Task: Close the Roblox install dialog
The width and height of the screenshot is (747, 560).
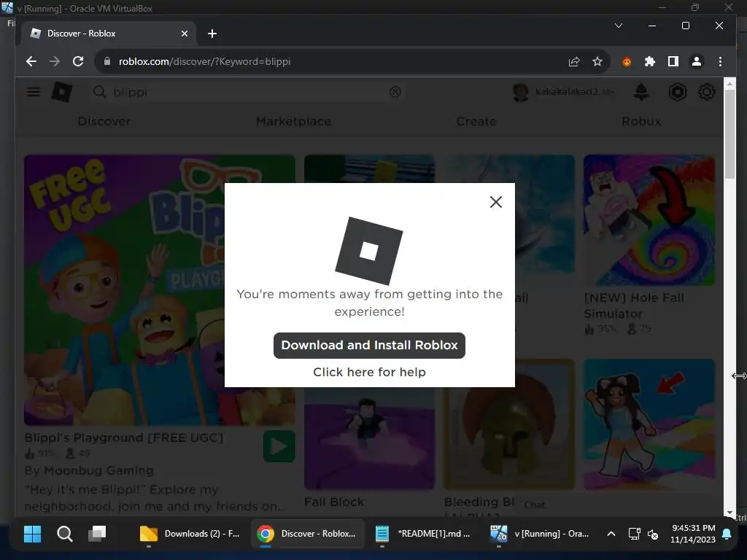Action: (x=496, y=202)
